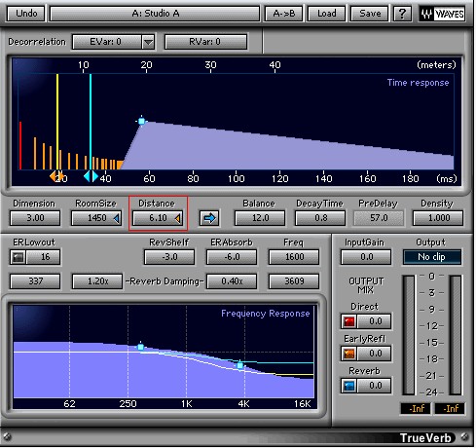Select the reverb damping low frequency 337

[35, 281]
